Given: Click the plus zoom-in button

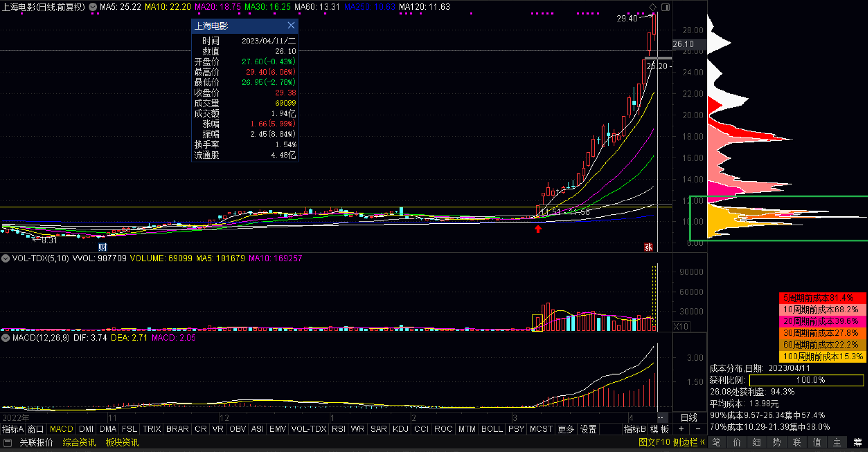Looking at the screenshot, I should click(x=681, y=429).
